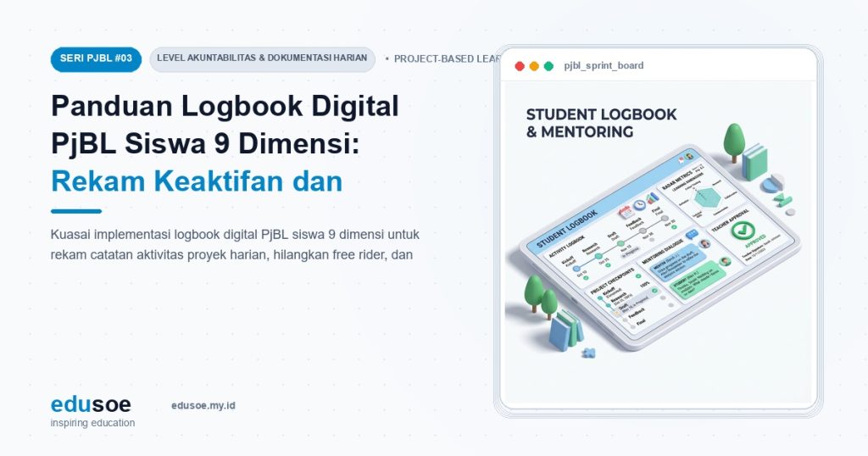Select the pjbl_sprint_board window title
Screen dimensions: 868x456
tap(604, 65)
